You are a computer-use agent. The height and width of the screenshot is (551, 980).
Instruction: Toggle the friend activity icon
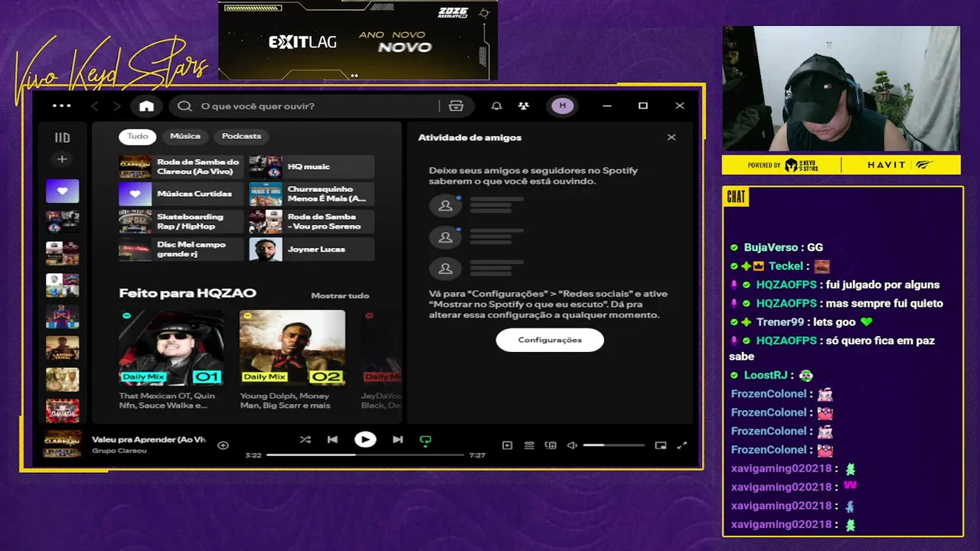[x=523, y=106]
